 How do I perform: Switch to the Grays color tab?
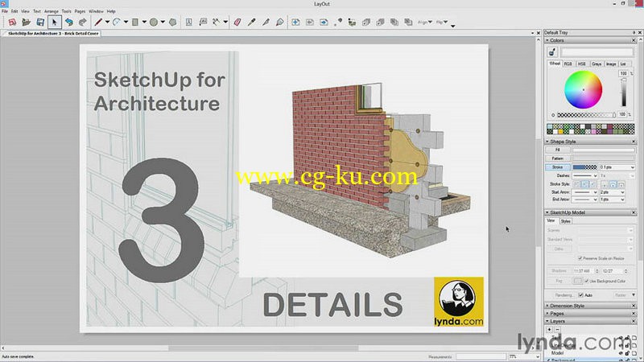tap(597, 64)
